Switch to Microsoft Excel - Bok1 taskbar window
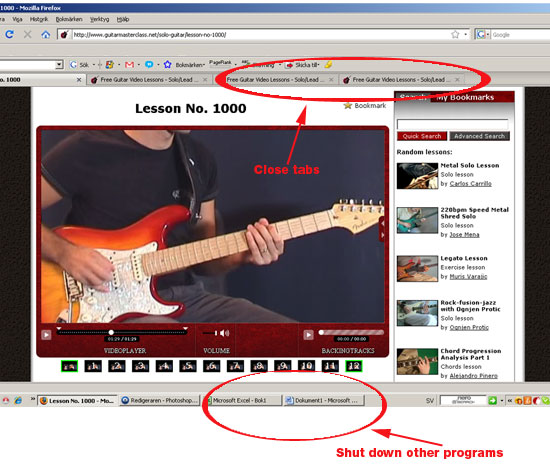This screenshot has height=470, width=550. pyautogui.click(x=244, y=400)
